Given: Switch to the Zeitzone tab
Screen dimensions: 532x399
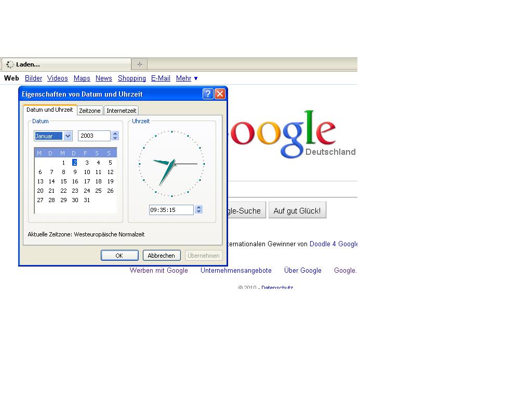Looking at the screenshot, I should point(90,111).
